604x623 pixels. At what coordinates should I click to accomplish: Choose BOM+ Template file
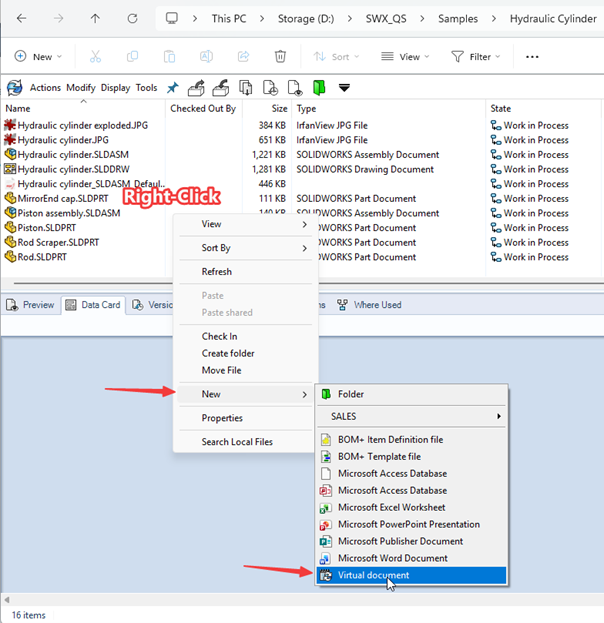coord(412,457)
